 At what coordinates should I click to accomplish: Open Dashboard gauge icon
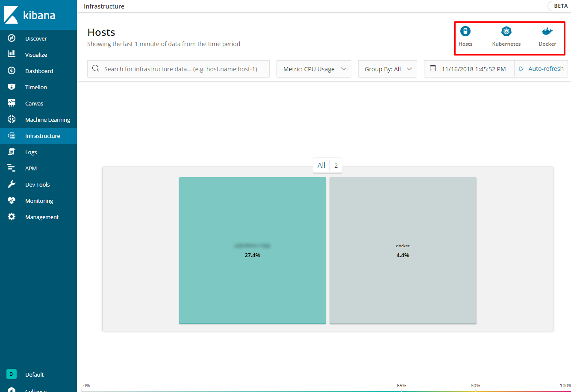pyautogui.click(x=12, y=71)
